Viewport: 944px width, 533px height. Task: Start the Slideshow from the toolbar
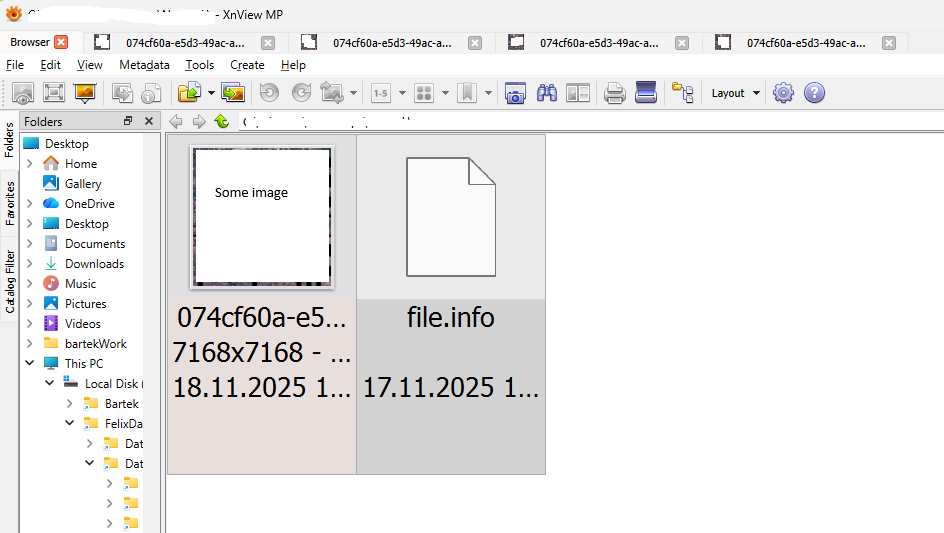click(x=85, y=93)
